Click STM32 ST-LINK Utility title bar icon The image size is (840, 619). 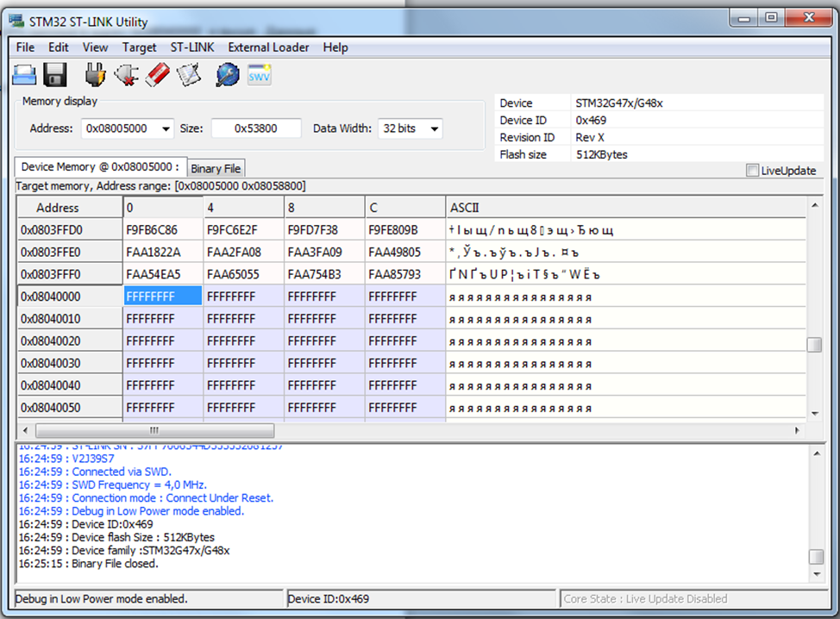pyautogui.click(x=16, y=21)
